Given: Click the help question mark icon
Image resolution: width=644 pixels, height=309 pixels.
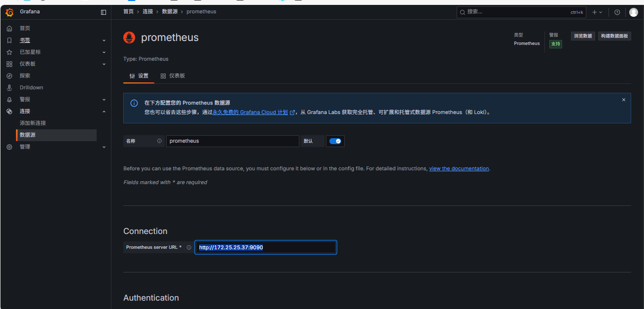Looking at the screenshot, I should tap(617, 12).
